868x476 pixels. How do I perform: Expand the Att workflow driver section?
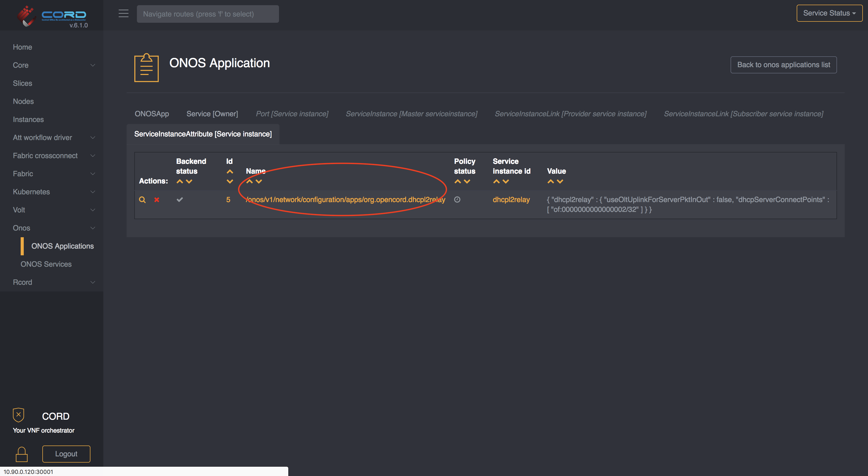pos(52,137)
